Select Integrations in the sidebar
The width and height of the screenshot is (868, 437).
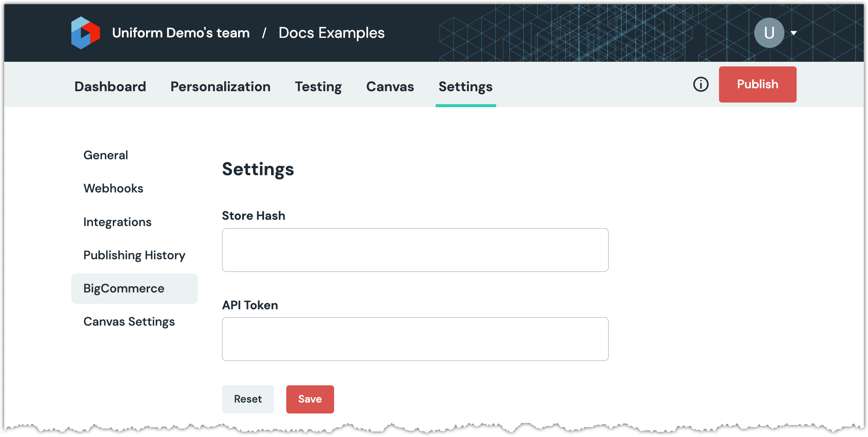click(x=118, y=222)
